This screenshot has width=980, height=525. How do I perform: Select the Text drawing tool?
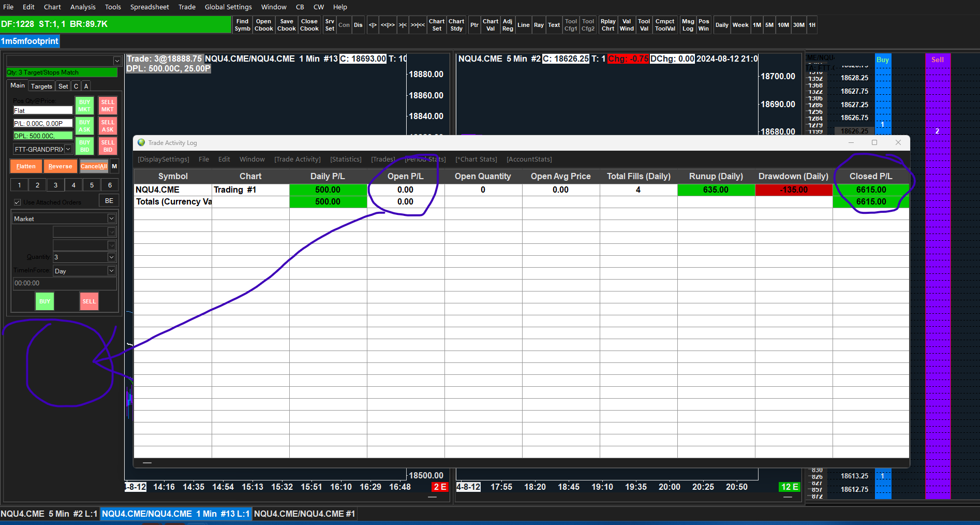click(x=554, y=25)
